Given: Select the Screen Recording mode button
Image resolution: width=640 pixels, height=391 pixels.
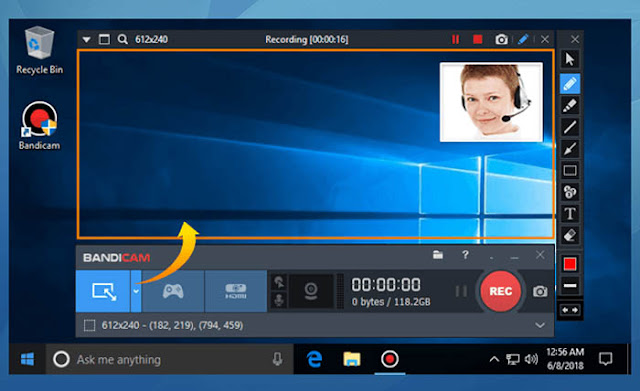Looking at the screenshot, I should (x=103, y=291).
